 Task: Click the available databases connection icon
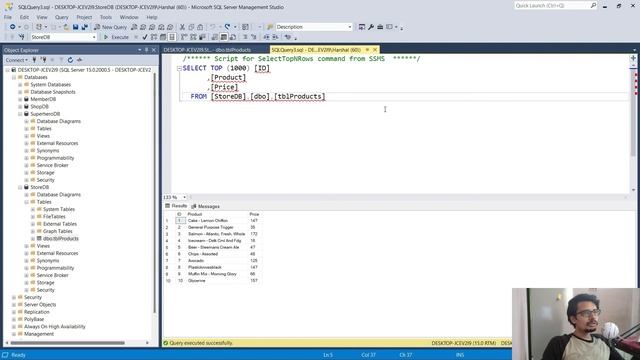click(21, 37)
